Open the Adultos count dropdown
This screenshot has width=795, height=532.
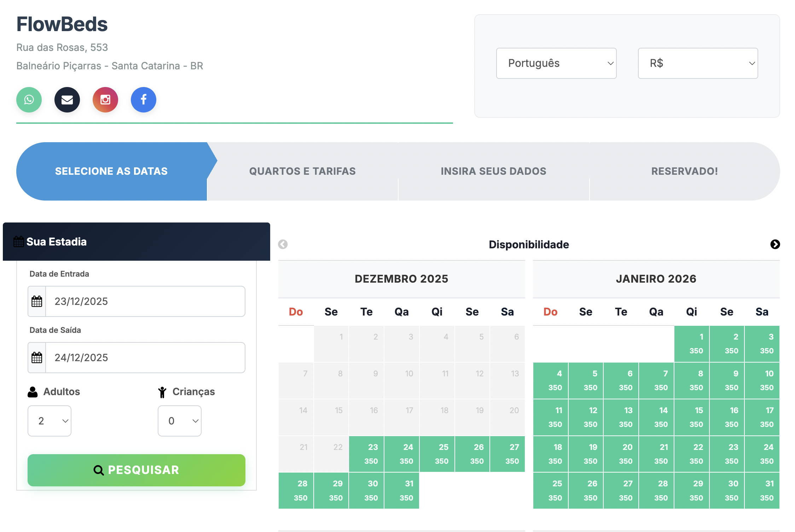49,421
